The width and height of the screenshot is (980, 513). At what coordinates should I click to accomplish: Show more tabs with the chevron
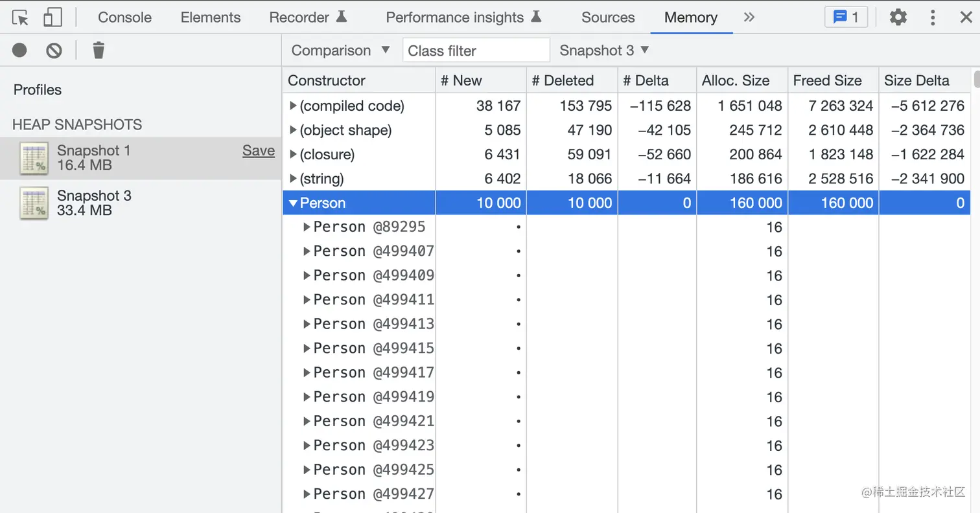pos(749,17)
